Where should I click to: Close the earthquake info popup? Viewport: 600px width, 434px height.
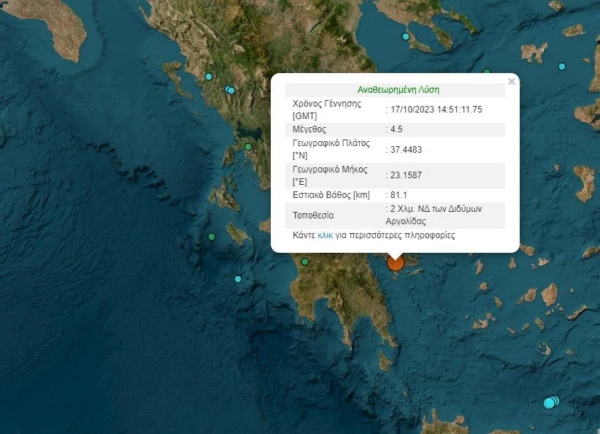[511, 82]
